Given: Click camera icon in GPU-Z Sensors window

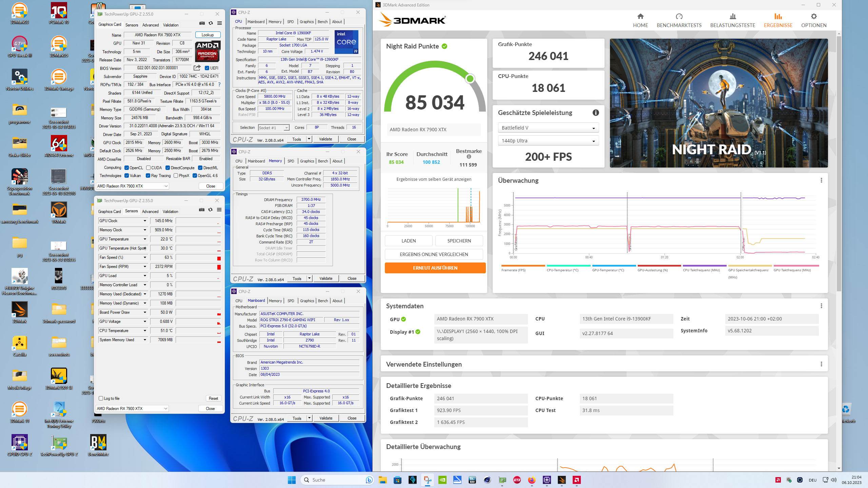Looking at the screenshot, I should [202, 210].
